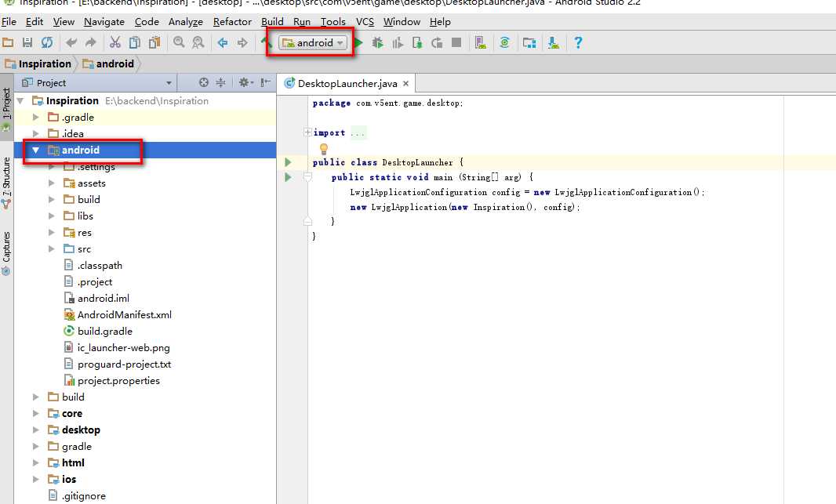Click the Find magnifier icon in toolbar
836x504 pixels.
point(179,43)
